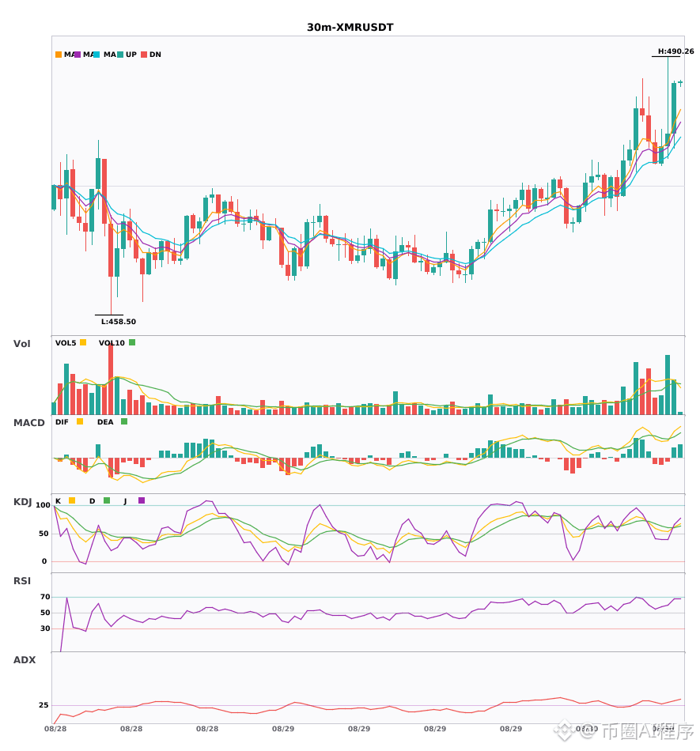This screenshot has height=751, width=700.
Task: Select the green UP legend swatch
Action: 120,55
